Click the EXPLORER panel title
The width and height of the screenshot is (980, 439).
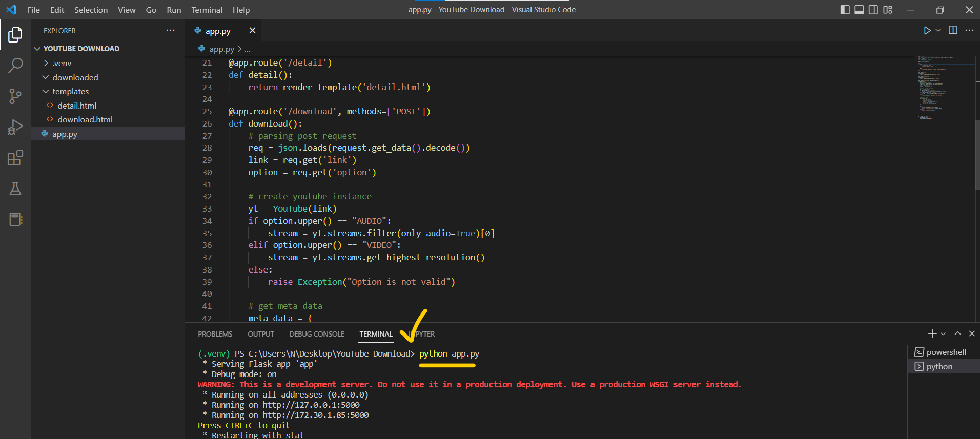click(x=59, y=31)
